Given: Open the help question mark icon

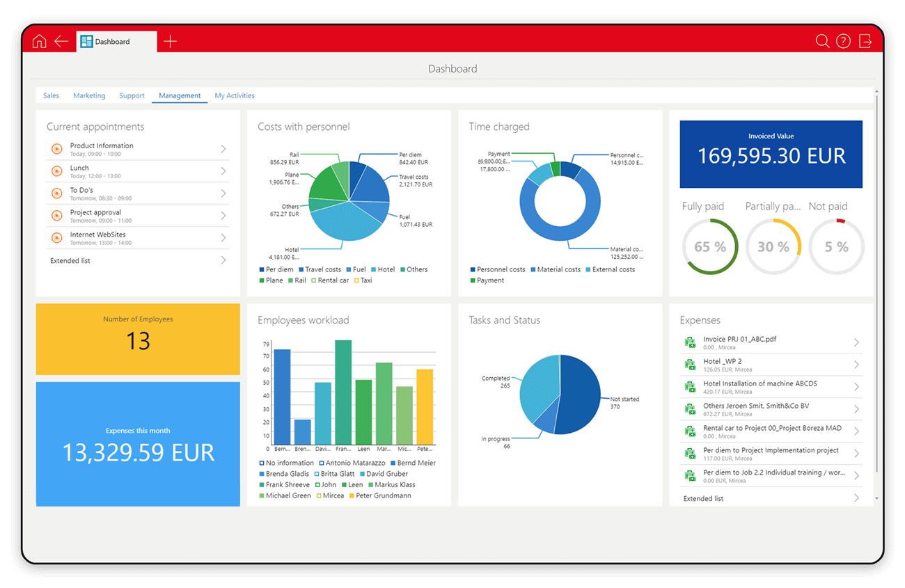Looking at the screenshot, I should (843, 42).
